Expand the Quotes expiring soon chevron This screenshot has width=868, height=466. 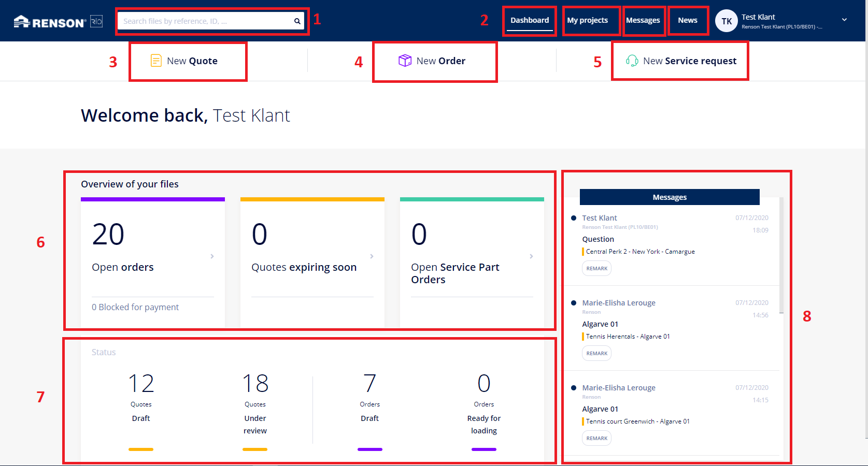pyautogui.click(x=372, y=256)
